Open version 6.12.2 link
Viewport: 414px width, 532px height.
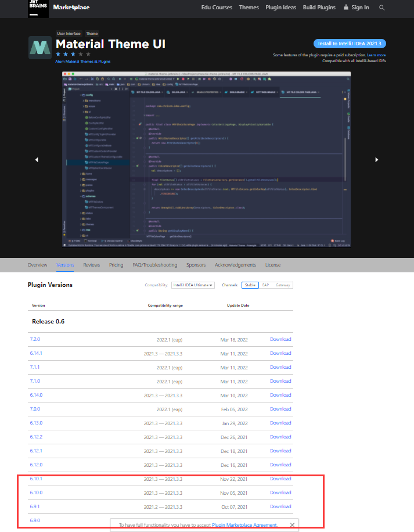(x=36, y=437)
